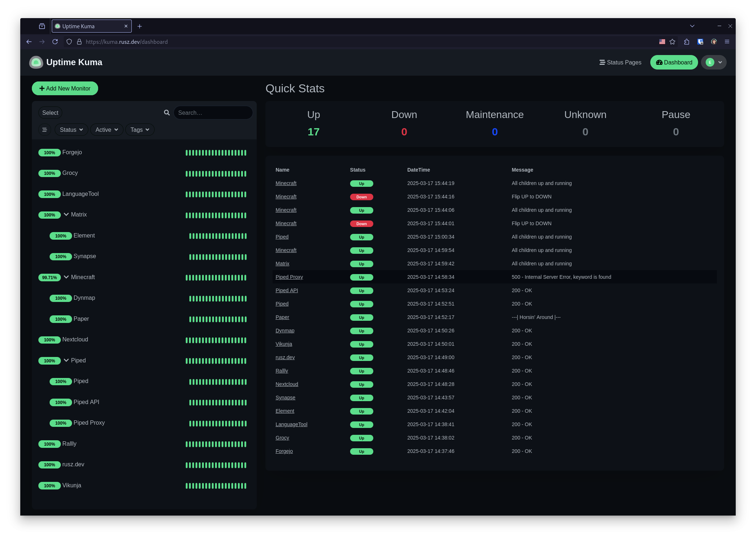756x538 pixels.
Task: Open the Dashboard tab
Action: (x=674, y=62)
